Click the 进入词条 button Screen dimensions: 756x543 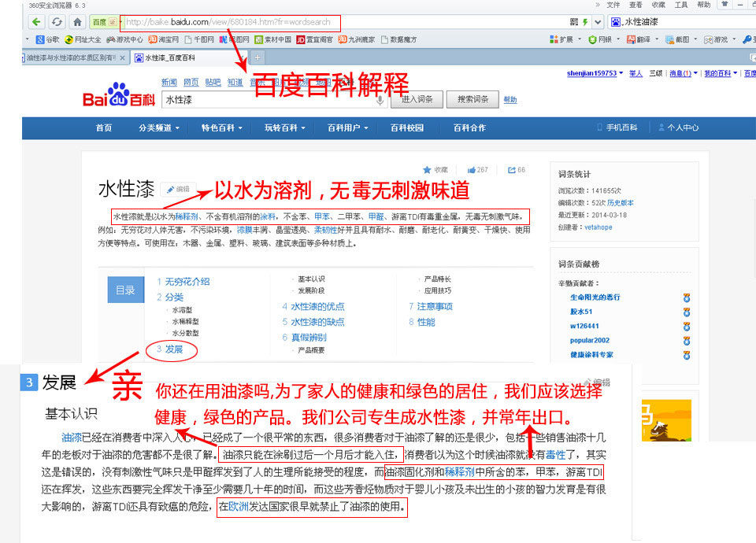coord(417,99)
